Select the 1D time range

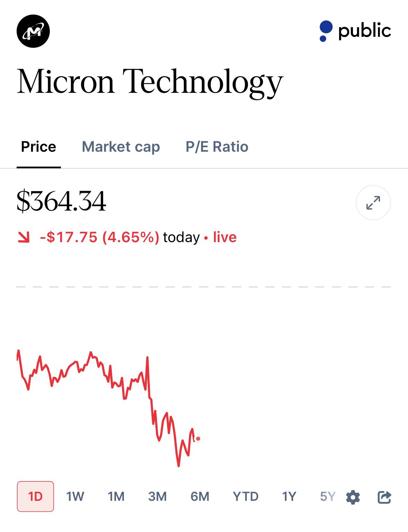[x=35, y=497]
